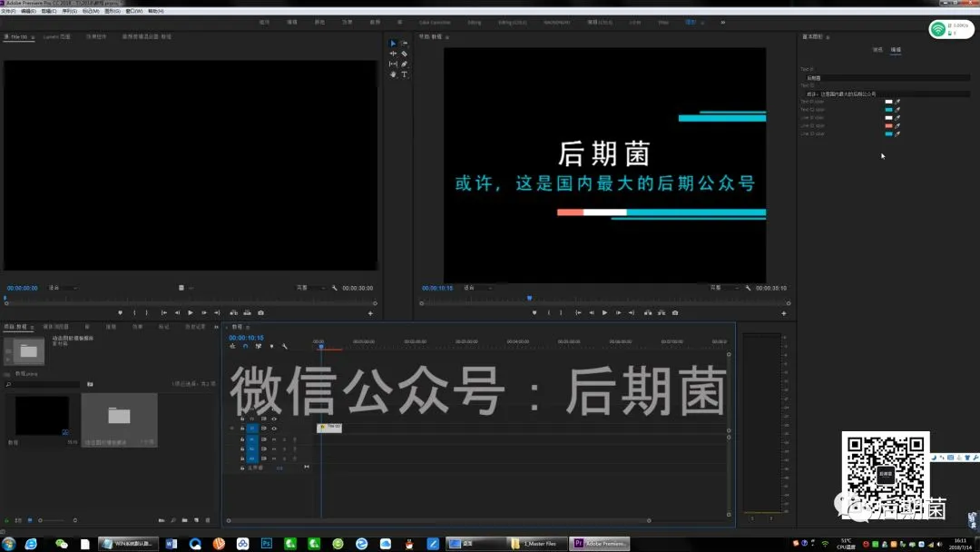The width and height of the screenshot is (980, 552).
Task: Open Source monitor zoom level dropdown
Action: pos(64,288)
